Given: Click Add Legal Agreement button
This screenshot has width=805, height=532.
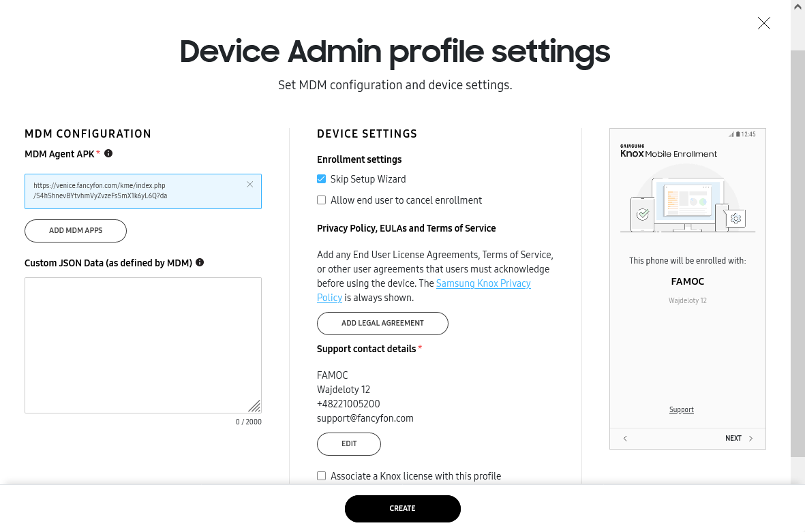Looking at the screenshot, I should coord(382,323).
